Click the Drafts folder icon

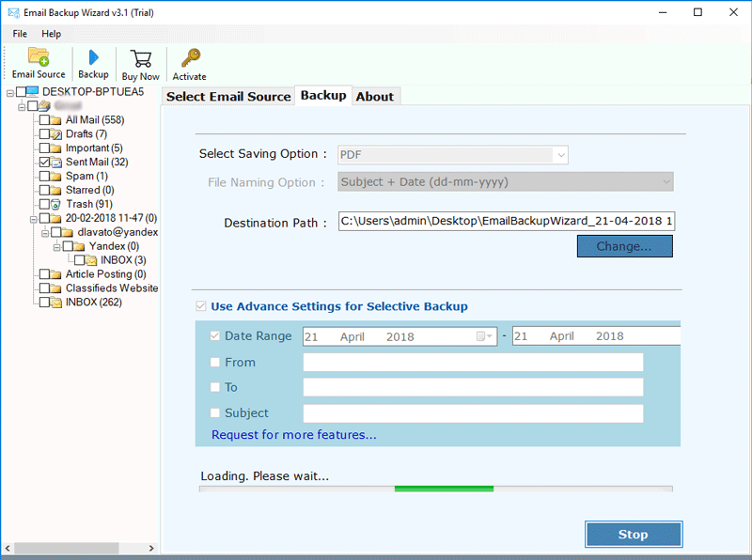click(56, 133)
